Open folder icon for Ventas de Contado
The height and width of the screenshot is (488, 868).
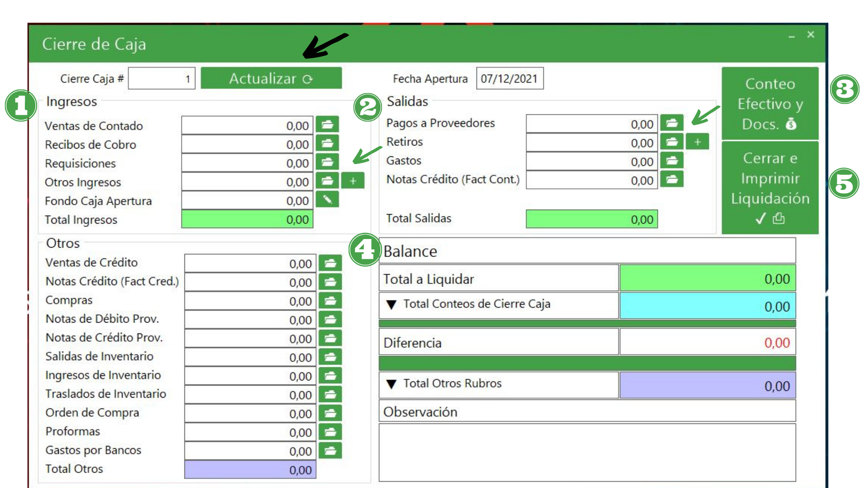pos(327,124)
